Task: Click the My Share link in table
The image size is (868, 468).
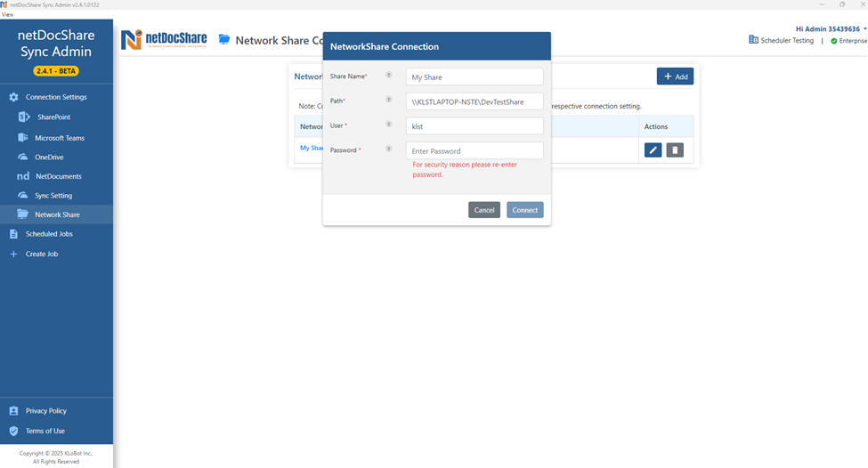Action: click(311, 148)
